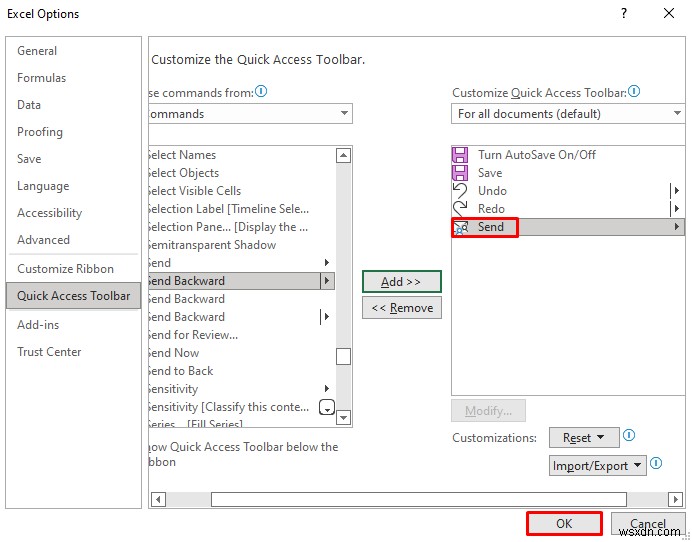Switch to the Customize Ribbon section
Image resolution: width=692 pixels, height=542 pixels.
click(x=66, y=269)
